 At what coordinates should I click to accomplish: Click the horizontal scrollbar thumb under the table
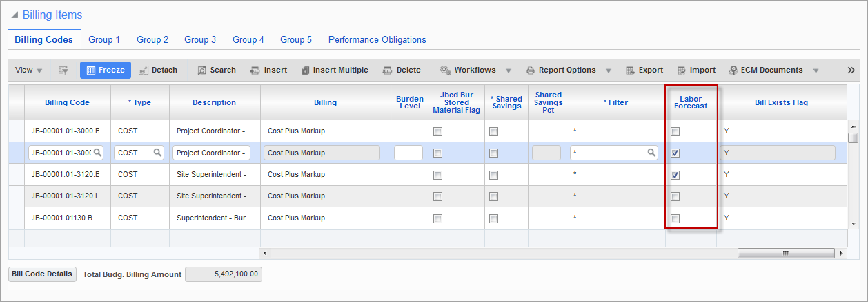point(785,253)
